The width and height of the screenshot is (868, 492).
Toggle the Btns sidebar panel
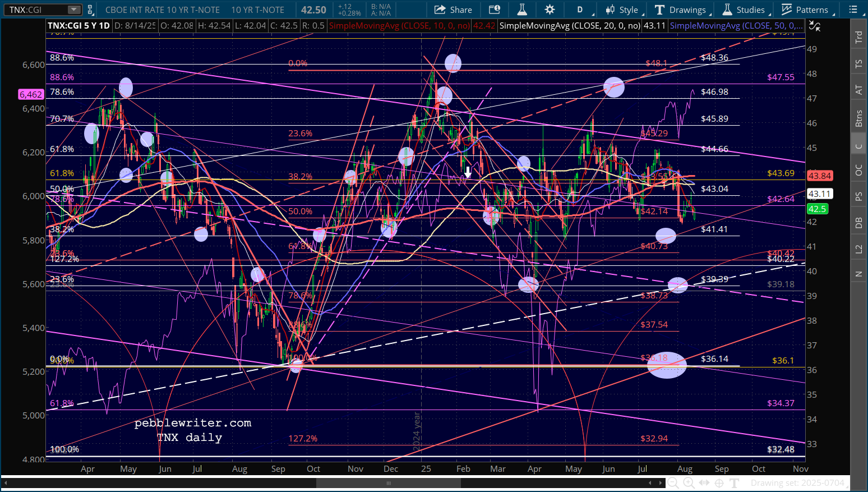(x=858, y=118)
